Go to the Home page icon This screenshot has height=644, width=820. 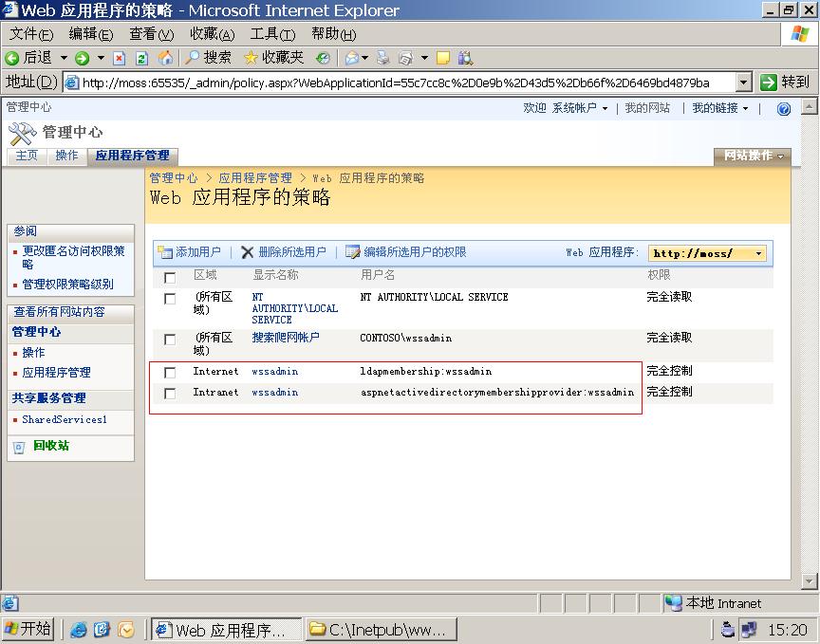(165, 58)
